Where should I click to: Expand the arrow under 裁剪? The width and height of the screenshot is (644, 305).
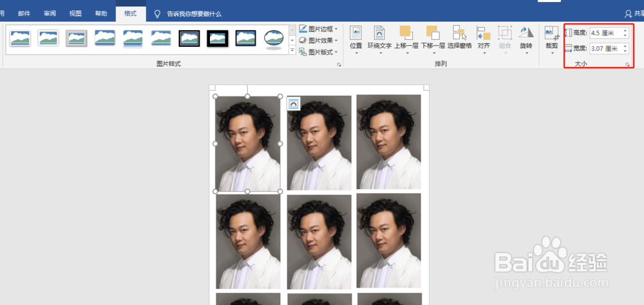(x=552, y=53)
